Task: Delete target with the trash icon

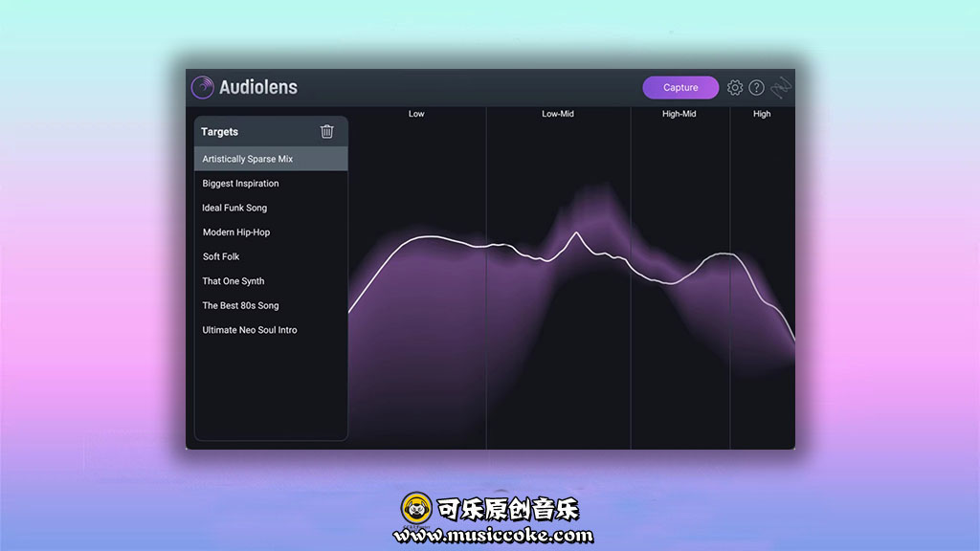Action: click(327, 131)
